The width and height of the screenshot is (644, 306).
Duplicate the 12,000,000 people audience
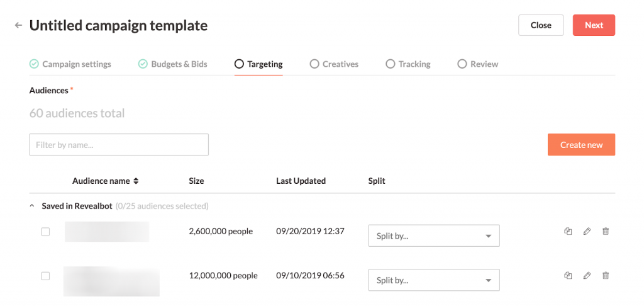tap(568, 275)
